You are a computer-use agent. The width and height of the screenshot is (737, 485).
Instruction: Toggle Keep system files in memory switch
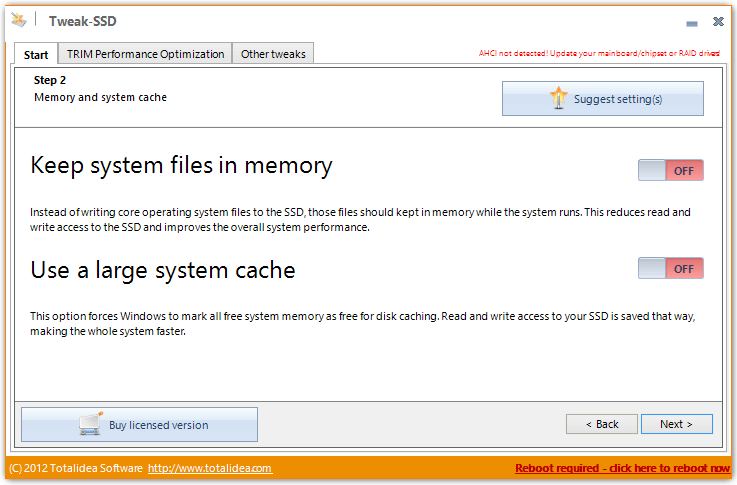tap(670, 170)
